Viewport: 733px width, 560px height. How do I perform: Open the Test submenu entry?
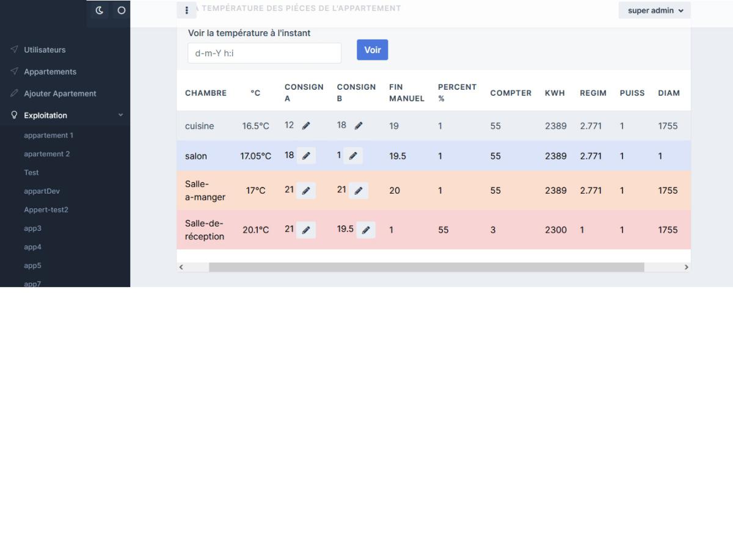click(x=31, y=172)
